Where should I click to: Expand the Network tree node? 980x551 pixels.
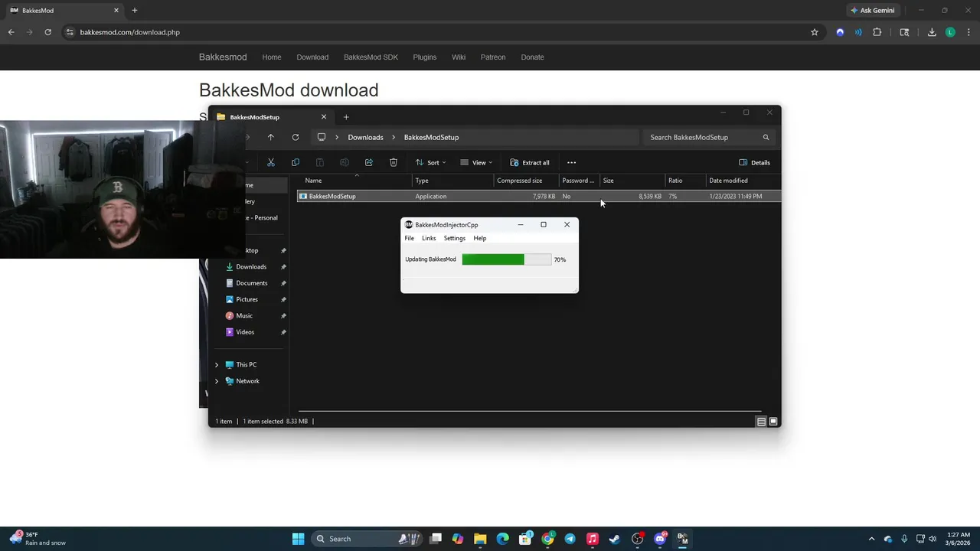coord(217,381)
